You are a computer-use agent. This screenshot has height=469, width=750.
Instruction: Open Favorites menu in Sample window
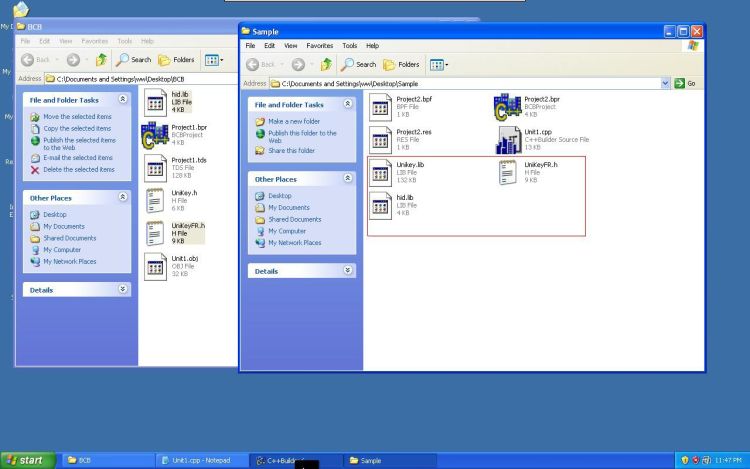click(320, 46)
